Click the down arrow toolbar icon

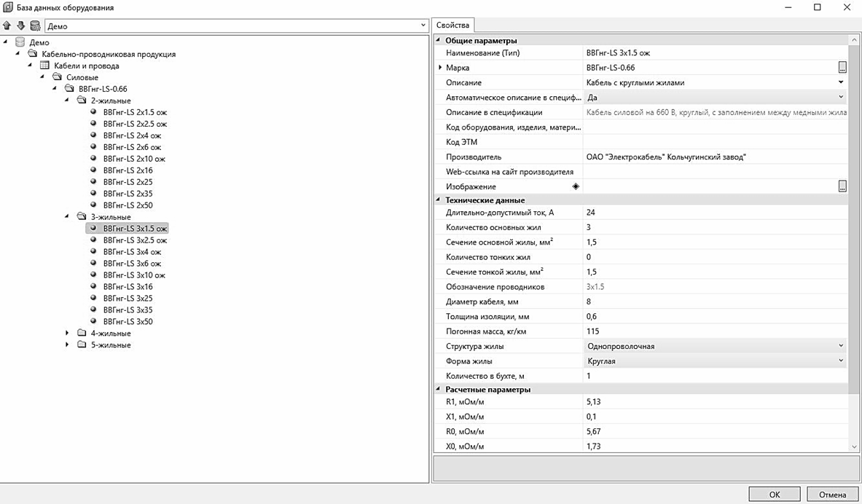tap(20, 25)
